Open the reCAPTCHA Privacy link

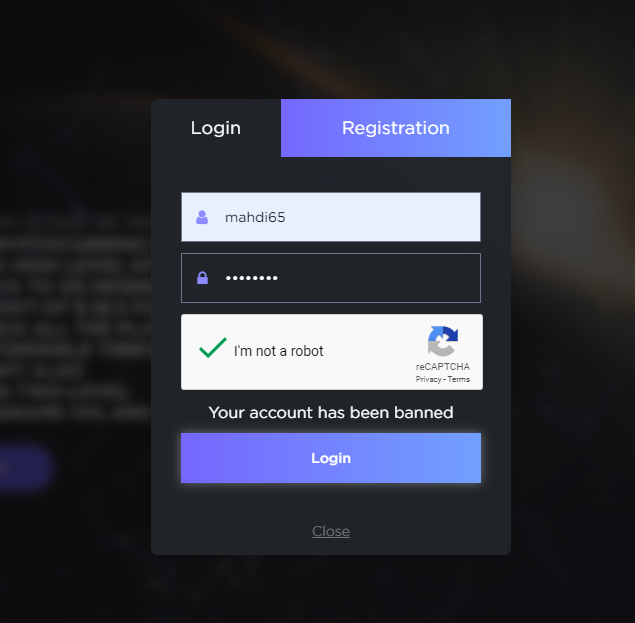click(x=428, y=380)
